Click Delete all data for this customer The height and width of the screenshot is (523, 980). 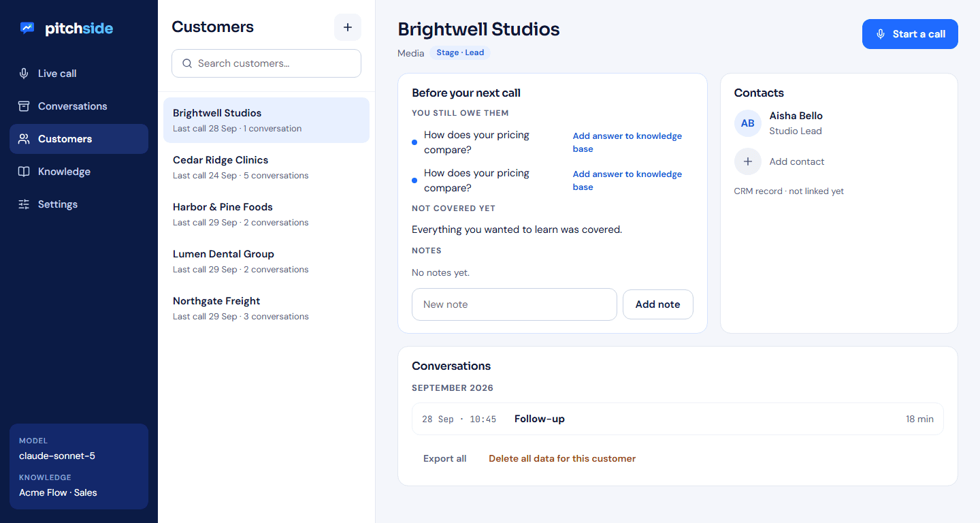click(562, 459)
